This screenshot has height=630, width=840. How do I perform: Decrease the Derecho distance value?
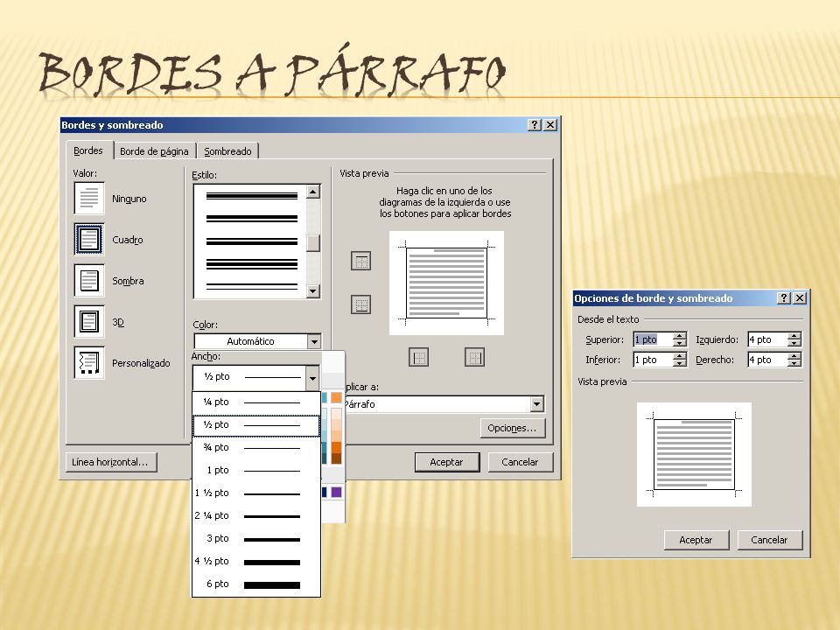tap(795, 363)
